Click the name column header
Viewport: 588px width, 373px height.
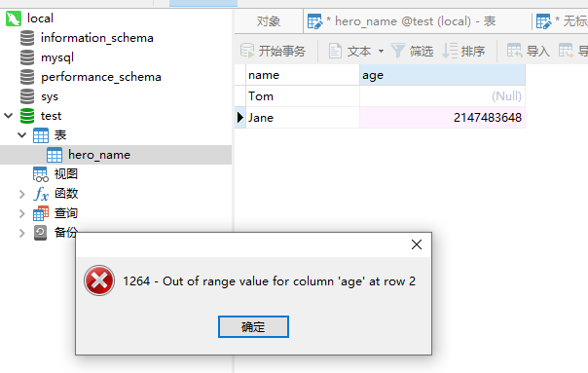click(303, 75)
